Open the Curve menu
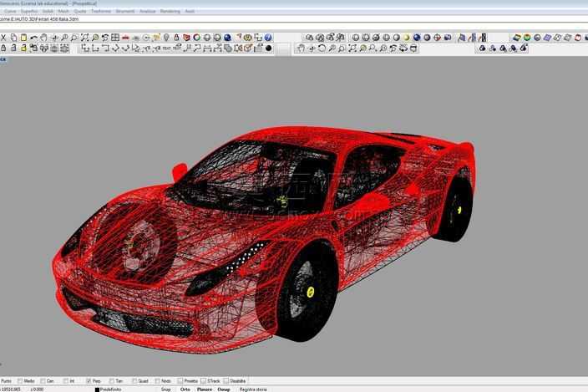Image resolution: width=588 pixels, height=392 pixels. 10,12
